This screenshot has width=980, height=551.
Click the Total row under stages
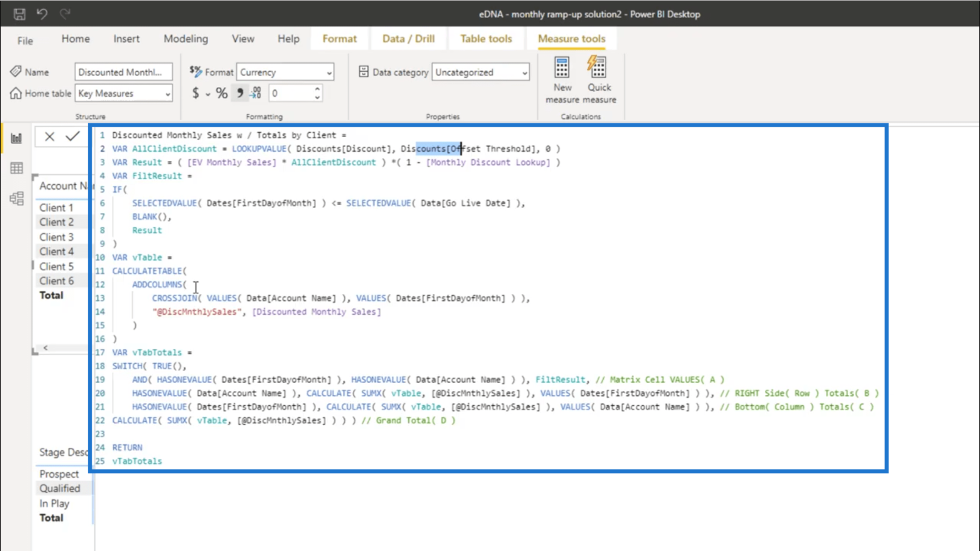pyautogui.click(x=51, y=518)
